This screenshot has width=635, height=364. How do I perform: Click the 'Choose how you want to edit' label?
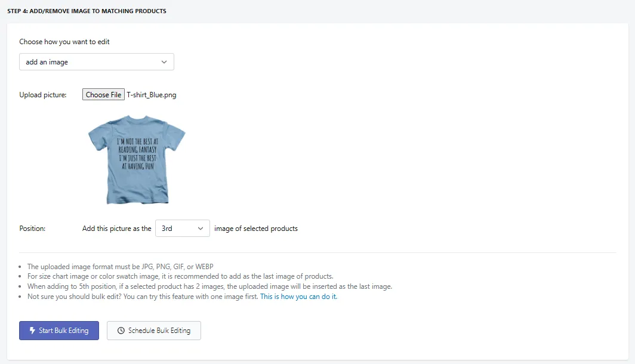64,42
